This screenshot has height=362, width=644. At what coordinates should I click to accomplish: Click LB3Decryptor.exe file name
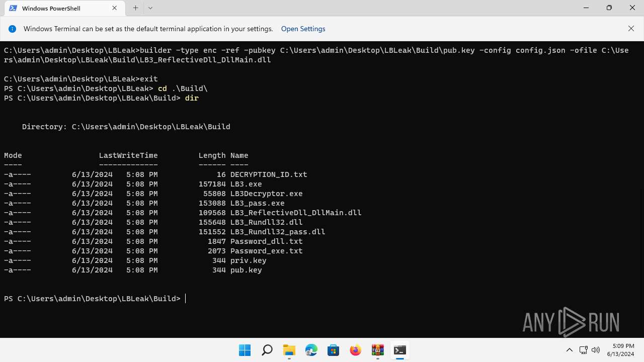(267, 194)
